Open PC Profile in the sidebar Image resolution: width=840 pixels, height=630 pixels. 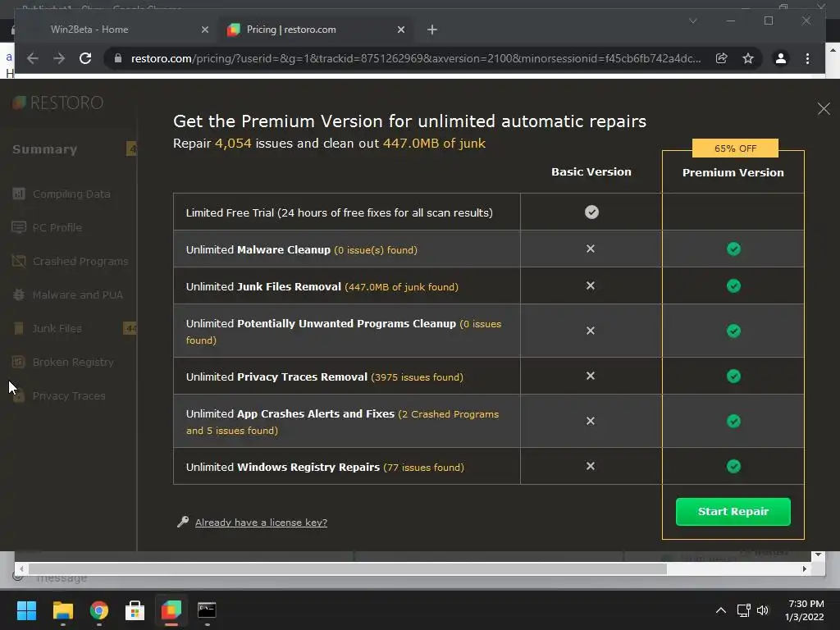(57, 228)
